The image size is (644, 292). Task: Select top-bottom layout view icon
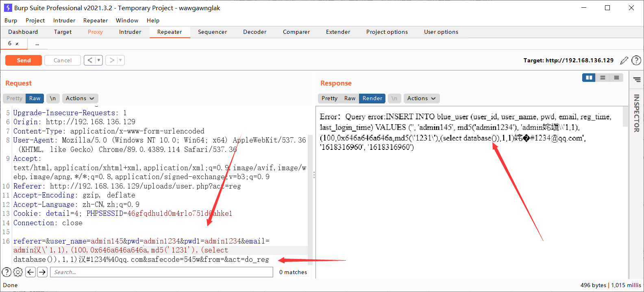click(x=603, y=77)
